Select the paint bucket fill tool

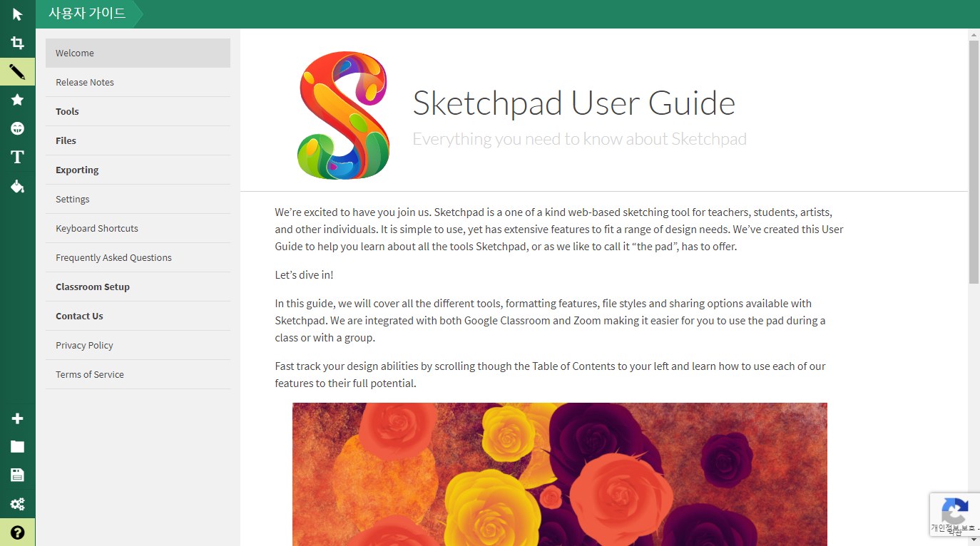click(x=17, y=186)
